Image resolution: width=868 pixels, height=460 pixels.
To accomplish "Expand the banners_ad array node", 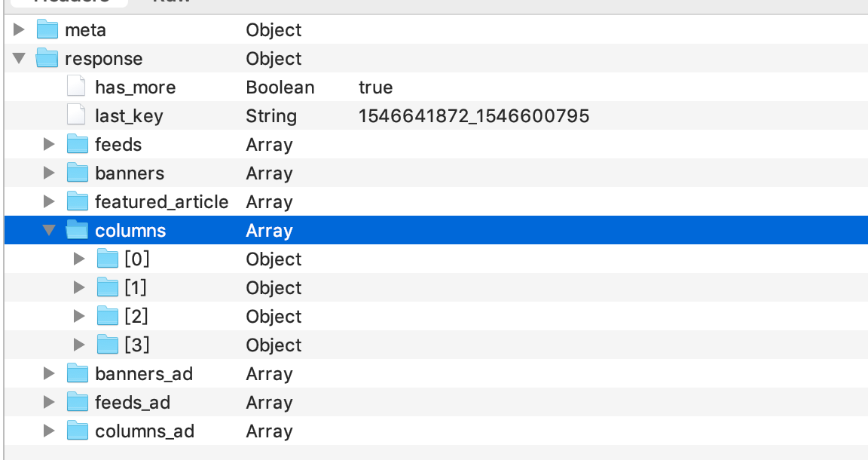I will [x=50, y=374].
